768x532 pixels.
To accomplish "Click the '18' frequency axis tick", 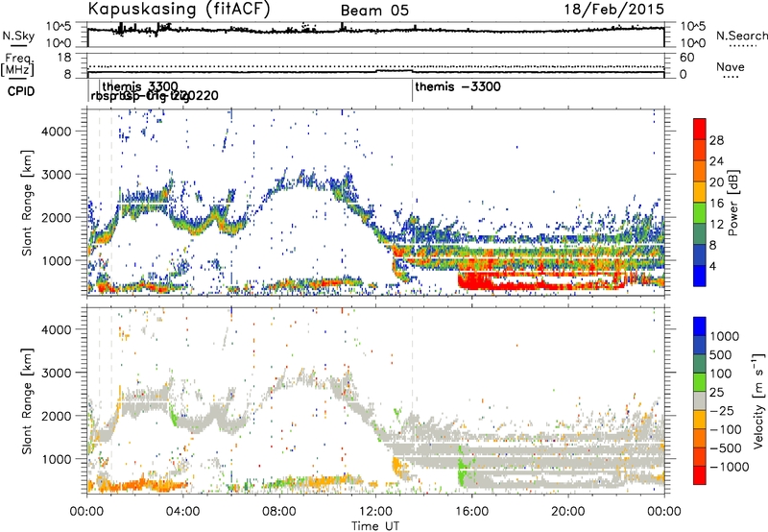I will 64,57.
